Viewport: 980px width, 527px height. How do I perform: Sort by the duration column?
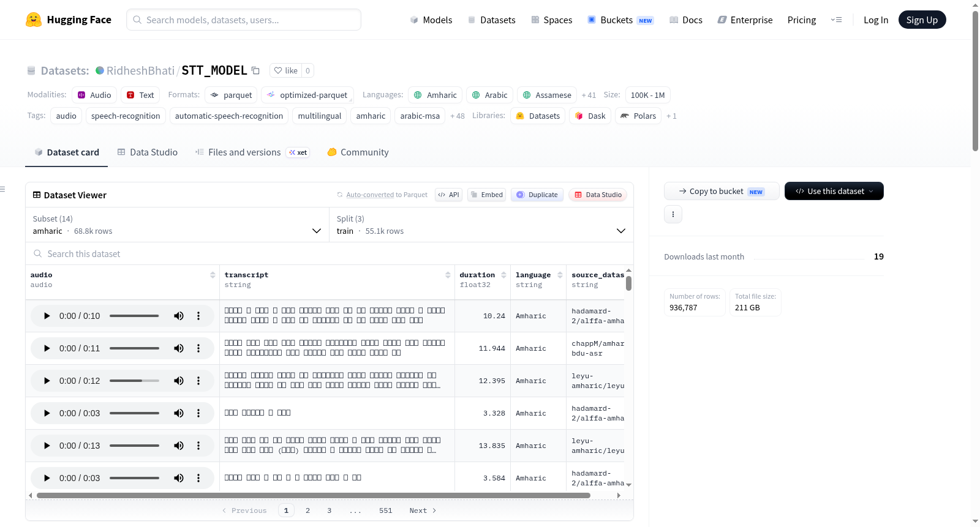coord(503,275)
